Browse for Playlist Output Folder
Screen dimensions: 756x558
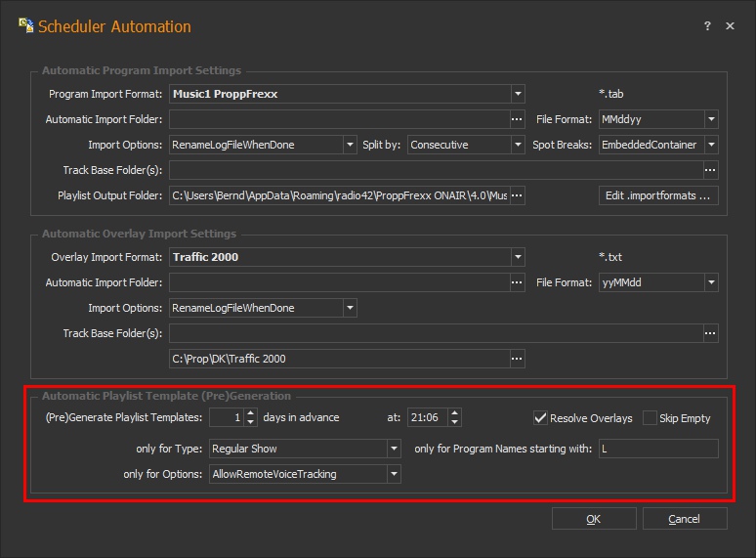[x=518, y=195]
